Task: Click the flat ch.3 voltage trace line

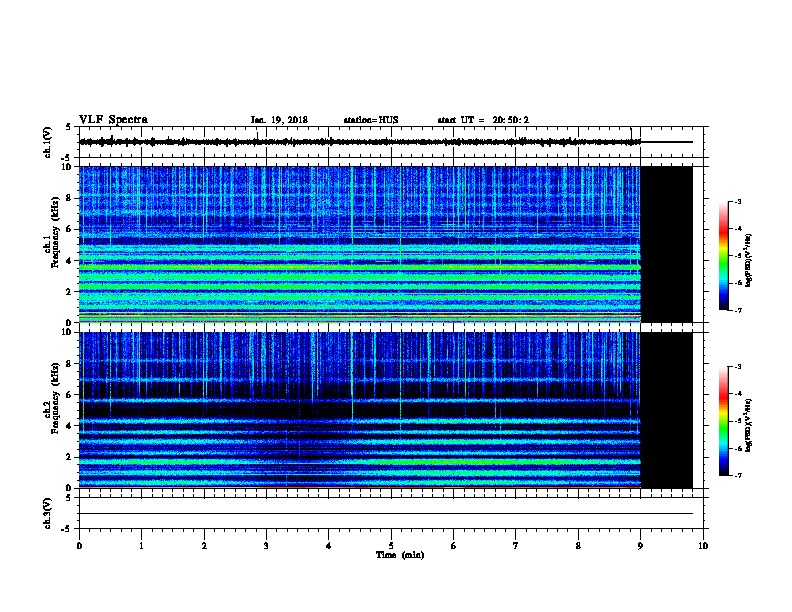Action: [x=386, y=514]
